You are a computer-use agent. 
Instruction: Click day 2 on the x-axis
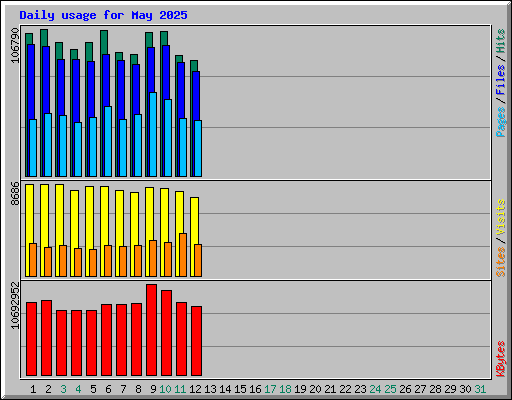pyautogui.click(x=48, y=389)
